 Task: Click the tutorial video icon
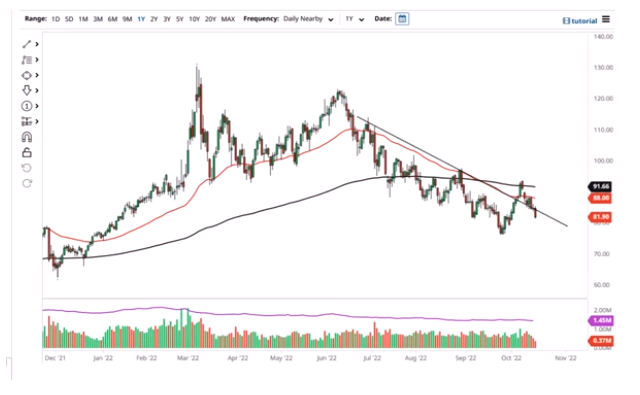566,21
